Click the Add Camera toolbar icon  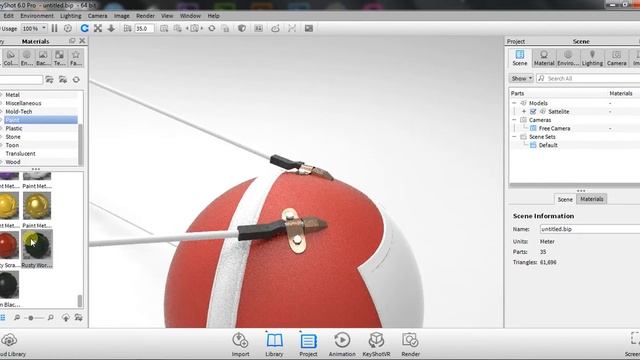164,28
